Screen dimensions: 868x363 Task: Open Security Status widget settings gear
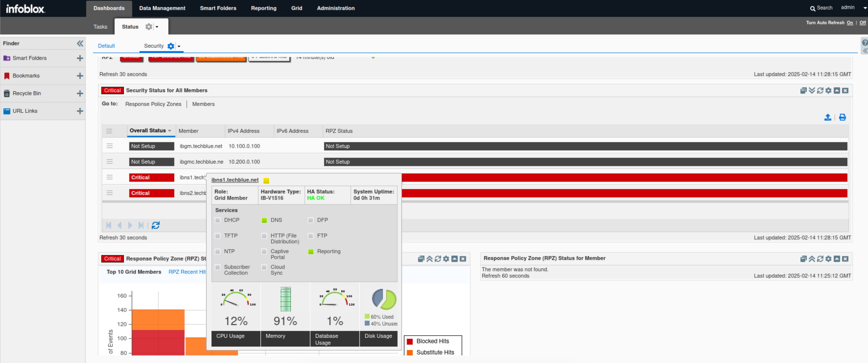point(828,91)
